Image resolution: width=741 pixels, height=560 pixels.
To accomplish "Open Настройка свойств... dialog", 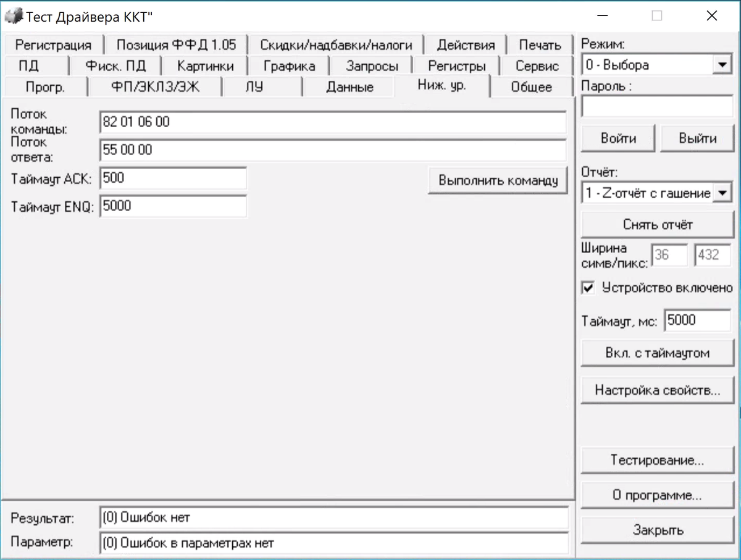I will (658, 390).
